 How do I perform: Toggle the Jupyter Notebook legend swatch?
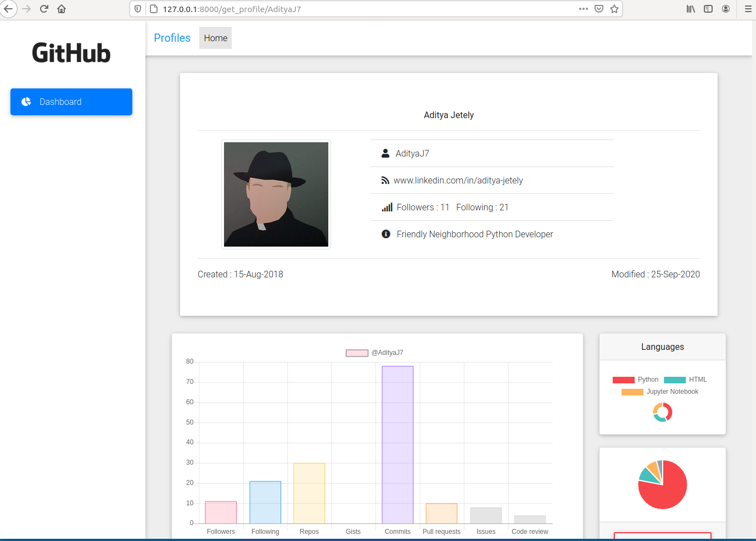coord(632,392)
